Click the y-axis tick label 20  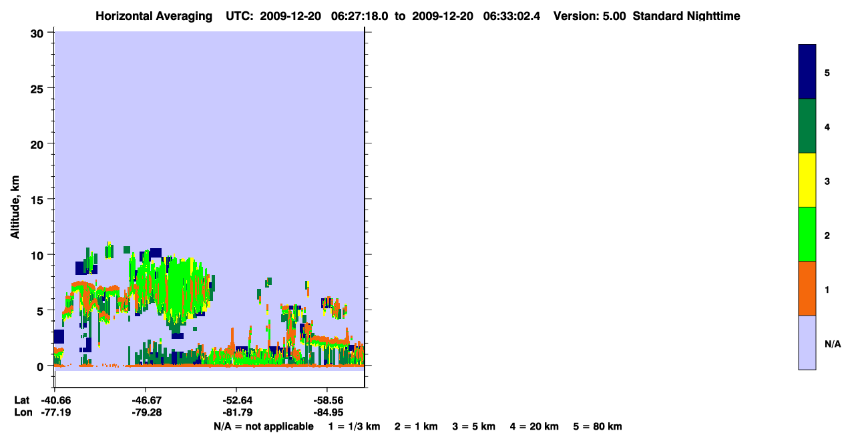pos(39,143)
